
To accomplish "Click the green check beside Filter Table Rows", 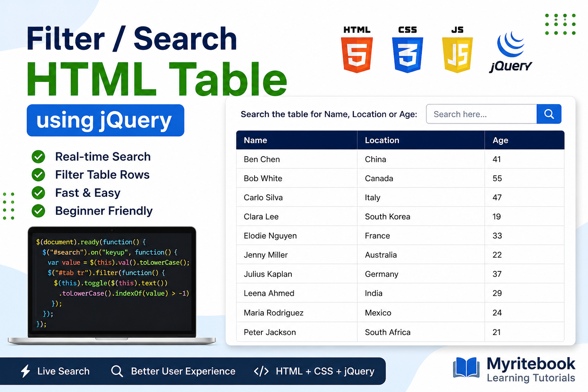I will pyautogui.click(x=38, y=175).
